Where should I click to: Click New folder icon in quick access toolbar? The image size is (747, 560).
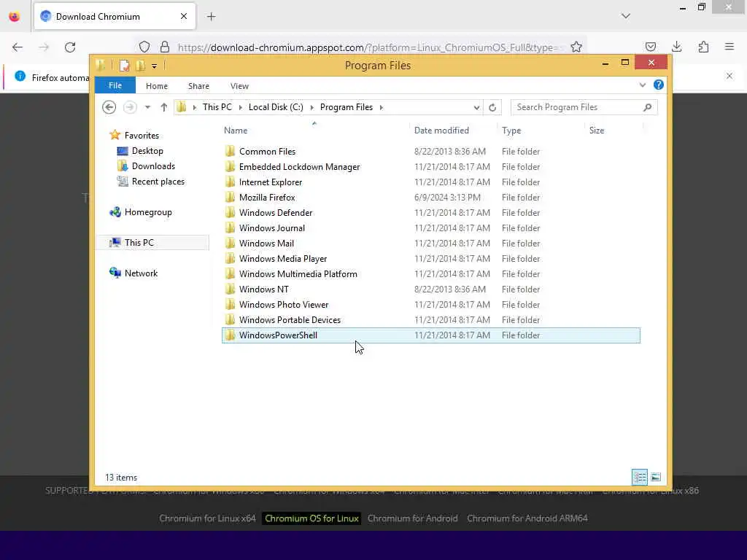(140, 66)
